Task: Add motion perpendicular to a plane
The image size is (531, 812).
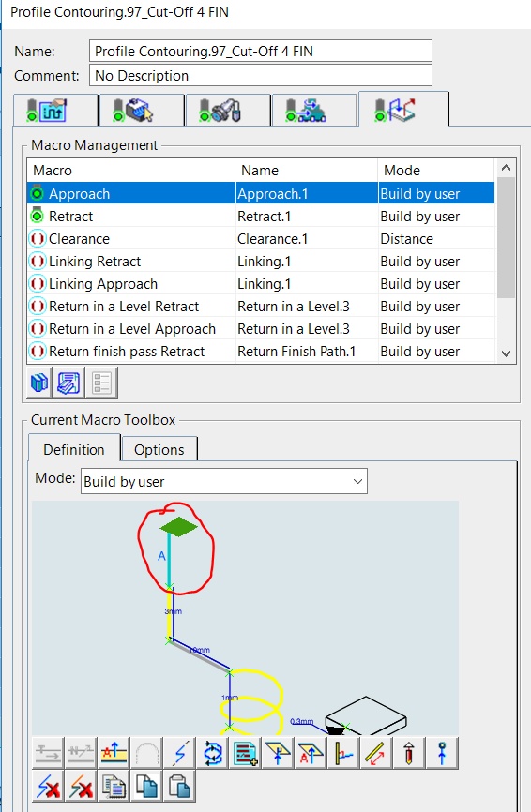Action: [x=278, y=752]
